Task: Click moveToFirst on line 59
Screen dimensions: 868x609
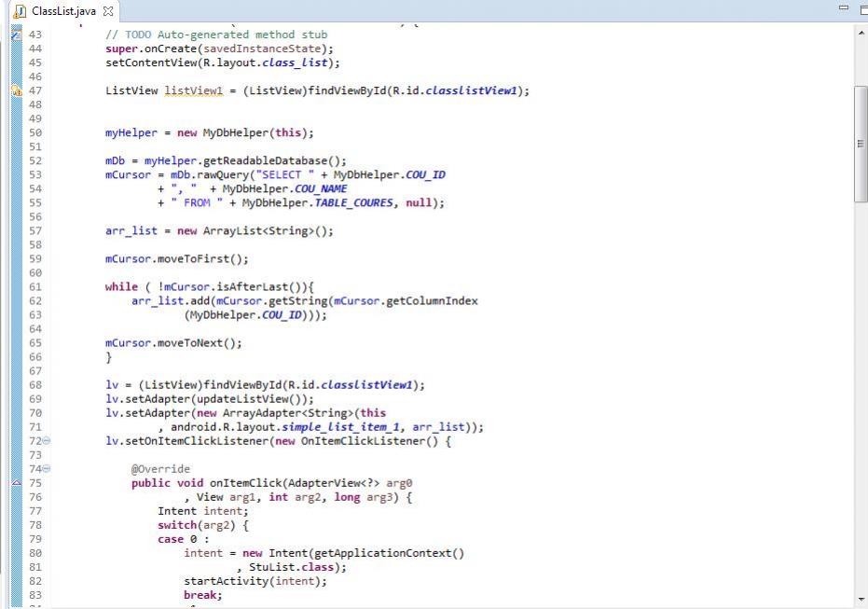Action: tap(194, 259)
